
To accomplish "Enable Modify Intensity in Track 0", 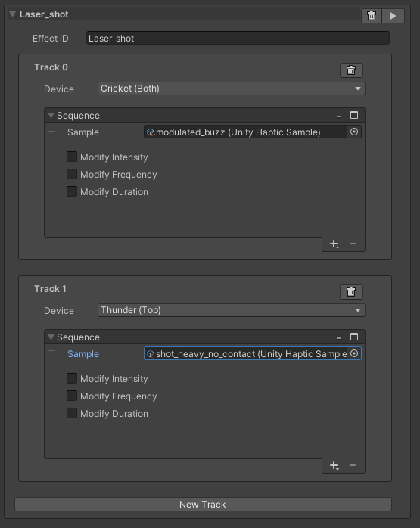I will pyautogui.click(x=72, y=157).
